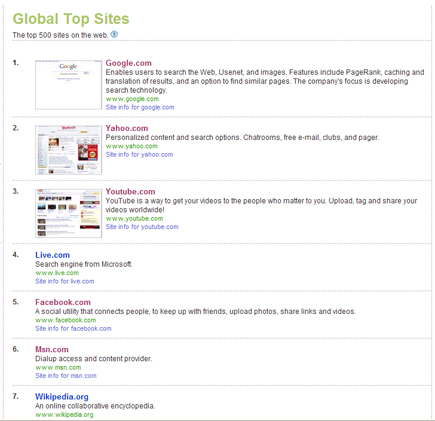Viewport: 435px width, 421px height.
Task: Open the Facebook.com title link
Action: [x=63, y=302]
